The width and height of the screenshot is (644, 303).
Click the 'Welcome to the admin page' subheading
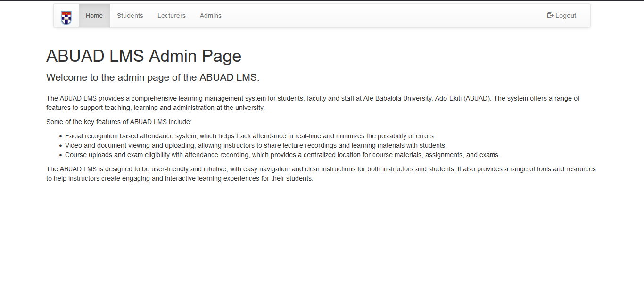click(153, 77)
